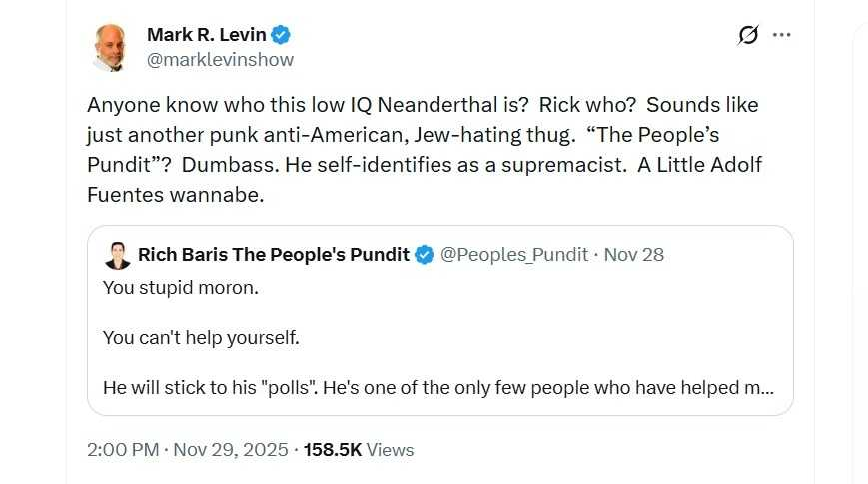Image resolution: width=868 pixels, height=484 pixels.
Task: Click the verified badge beside Mark R. Levin
Action: [282, 35]
